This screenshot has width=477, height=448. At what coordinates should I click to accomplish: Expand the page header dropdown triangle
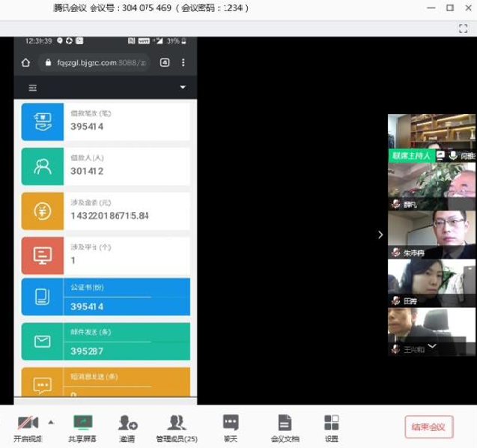point(183,88)
